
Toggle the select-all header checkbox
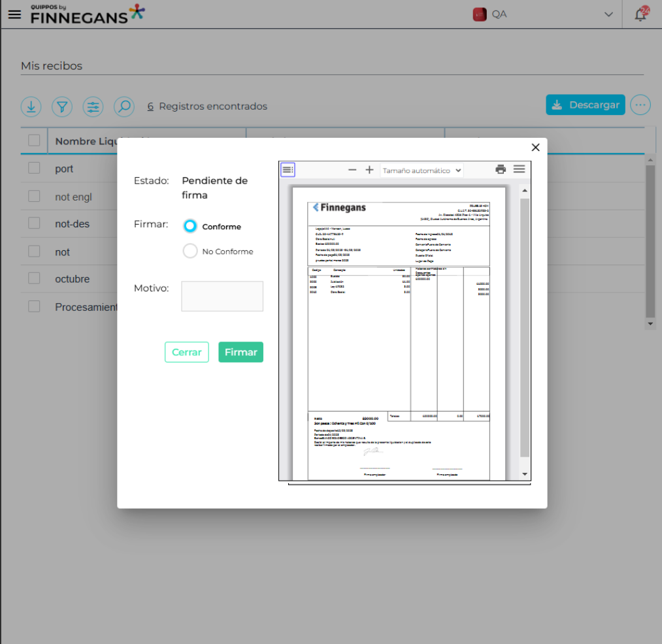(34, 140)
